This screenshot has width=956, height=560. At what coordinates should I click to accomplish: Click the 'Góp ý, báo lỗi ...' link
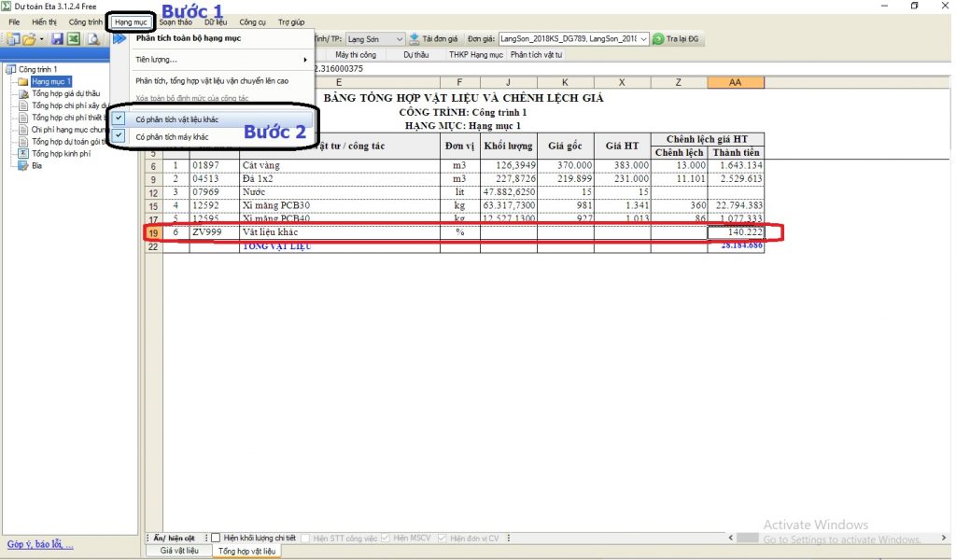(39, 545)
